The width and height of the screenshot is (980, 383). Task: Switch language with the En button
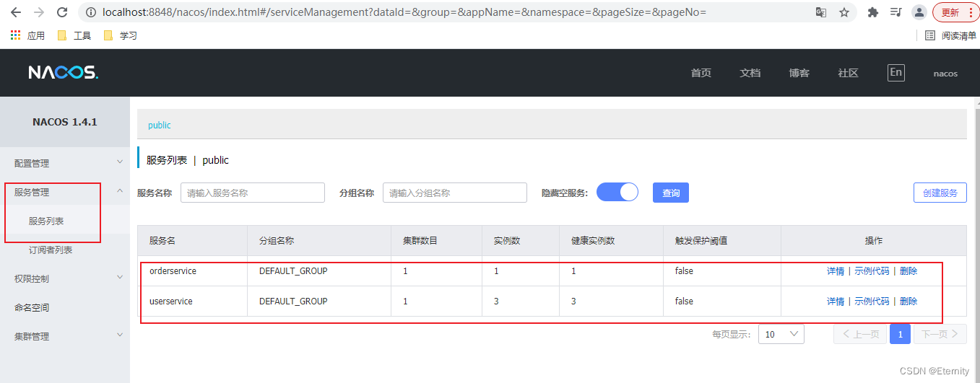click(x=896, y=72)
